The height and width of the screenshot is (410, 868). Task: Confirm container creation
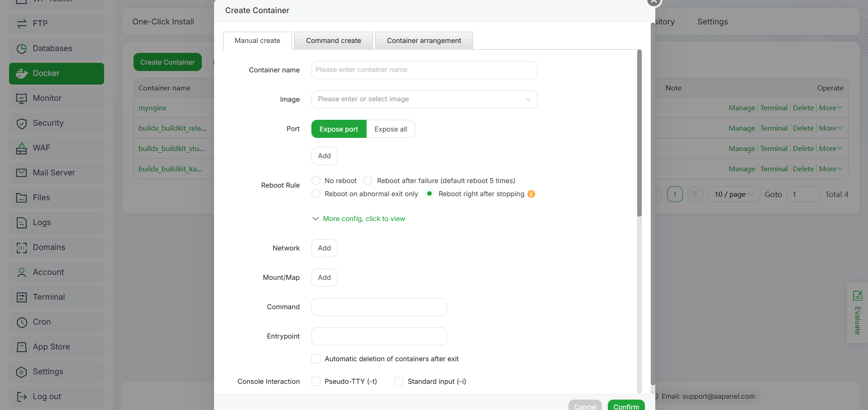(x=626, y=405)
